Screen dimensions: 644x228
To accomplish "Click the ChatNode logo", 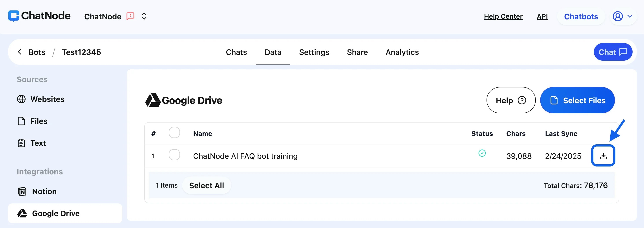I will [x=39, y=16].
